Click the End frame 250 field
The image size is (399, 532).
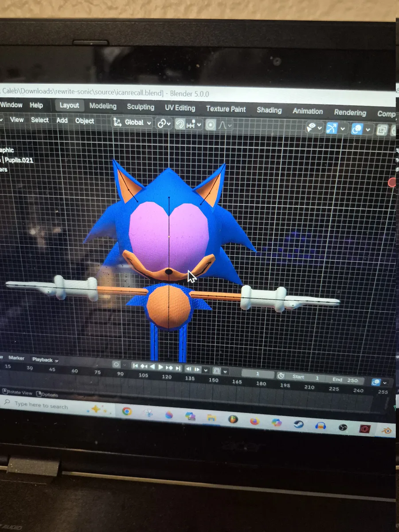coord(345,380)
